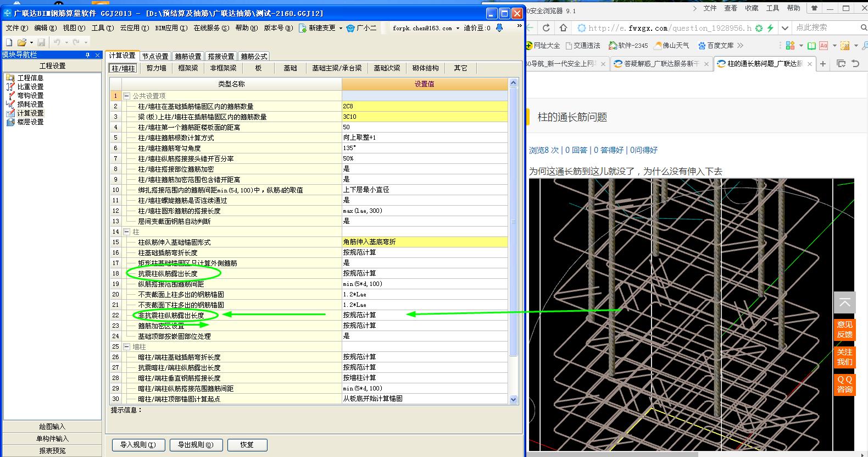Click the 导入规则(I) button
The image size is (868, 457).
[138, 445]
